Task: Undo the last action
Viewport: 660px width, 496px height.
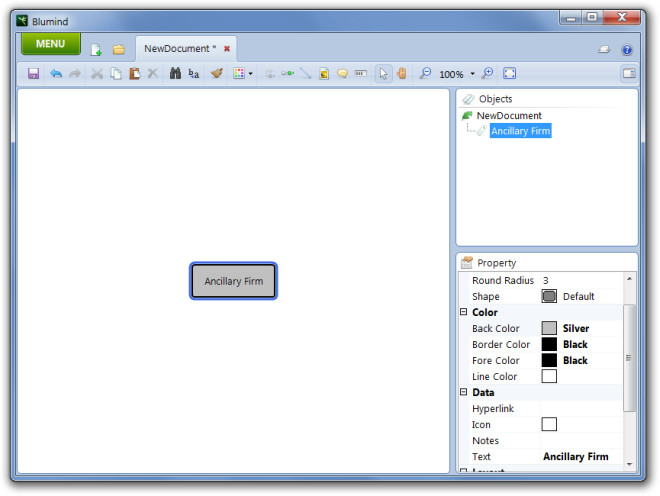Action: click(x=56, y=74)
